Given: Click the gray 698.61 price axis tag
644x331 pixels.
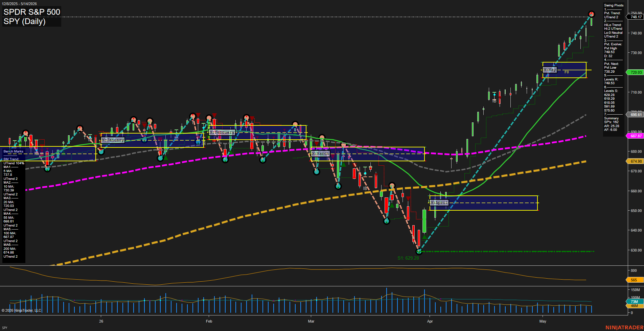Looking at the screenshot, I should [636, 115].
